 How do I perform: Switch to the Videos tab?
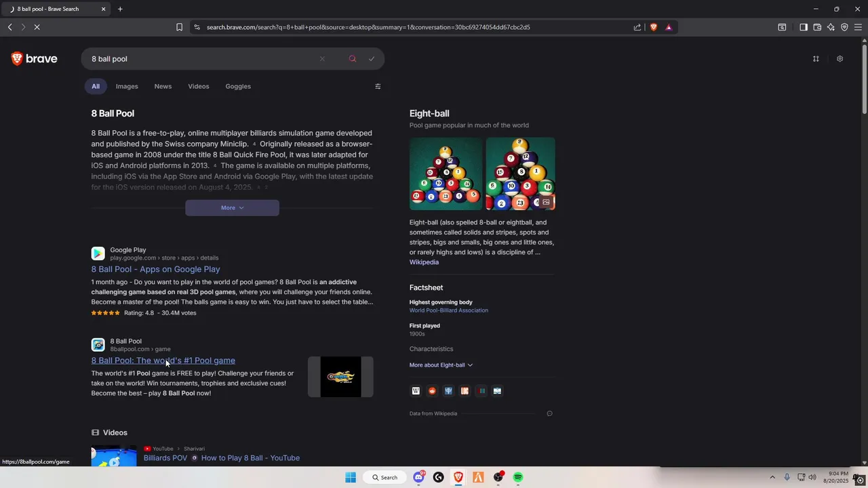click(199, 86)
